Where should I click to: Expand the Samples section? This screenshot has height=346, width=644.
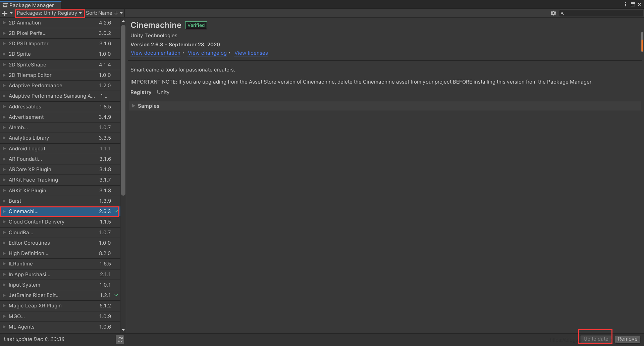(x=133, y=106)
